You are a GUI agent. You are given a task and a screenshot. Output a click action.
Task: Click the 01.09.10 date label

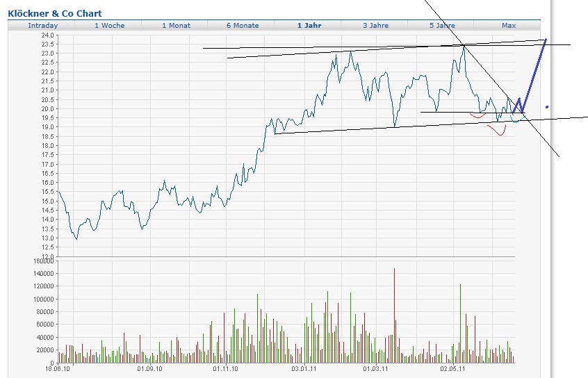[x=149, y=369]
